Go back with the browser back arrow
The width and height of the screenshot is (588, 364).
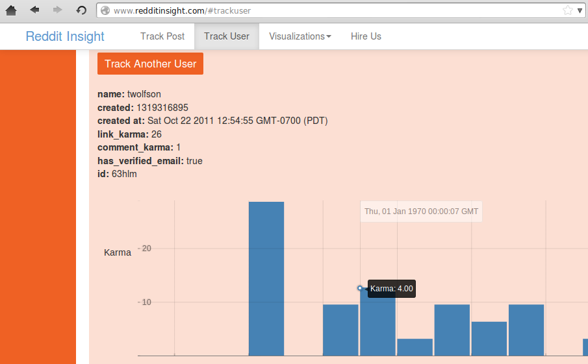point(34,10)
